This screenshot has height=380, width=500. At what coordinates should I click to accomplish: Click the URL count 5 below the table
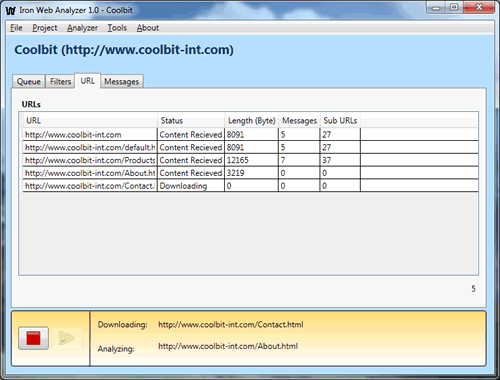(x=473, y=289)
